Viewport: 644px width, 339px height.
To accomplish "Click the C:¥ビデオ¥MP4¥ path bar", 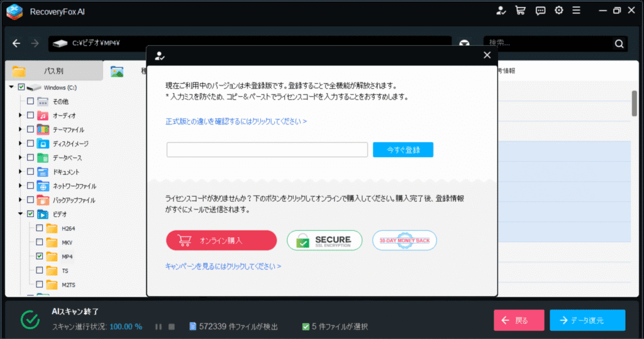I will pos(250,43).
